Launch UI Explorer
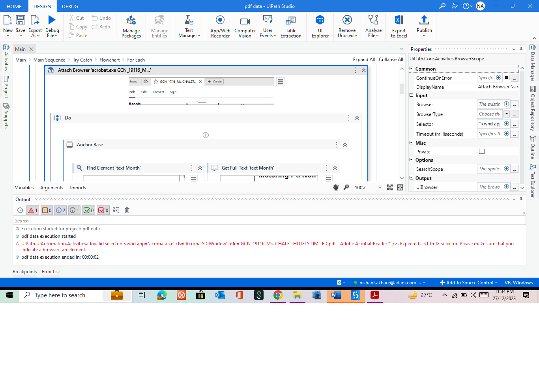Screen dimensions: 539x392 (320, 26)
